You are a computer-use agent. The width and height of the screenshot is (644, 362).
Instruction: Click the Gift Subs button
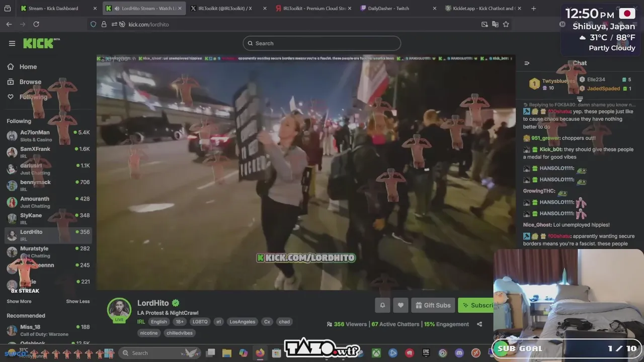click(x=433, y=305)
